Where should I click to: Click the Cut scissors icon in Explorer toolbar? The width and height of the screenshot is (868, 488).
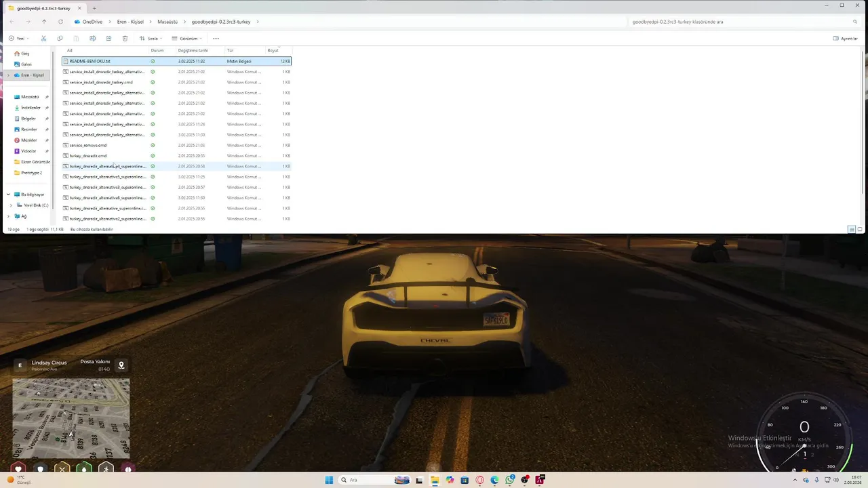[x=43, y=39]
